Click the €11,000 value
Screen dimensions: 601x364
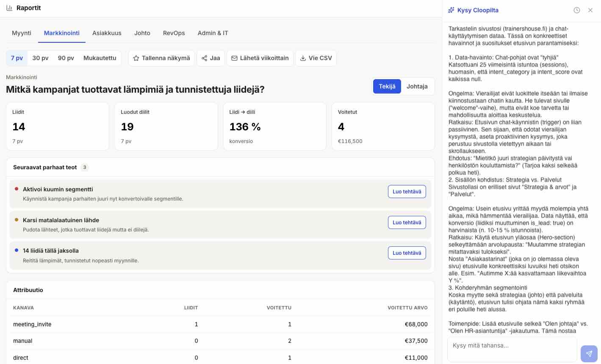tap(416, 358)
